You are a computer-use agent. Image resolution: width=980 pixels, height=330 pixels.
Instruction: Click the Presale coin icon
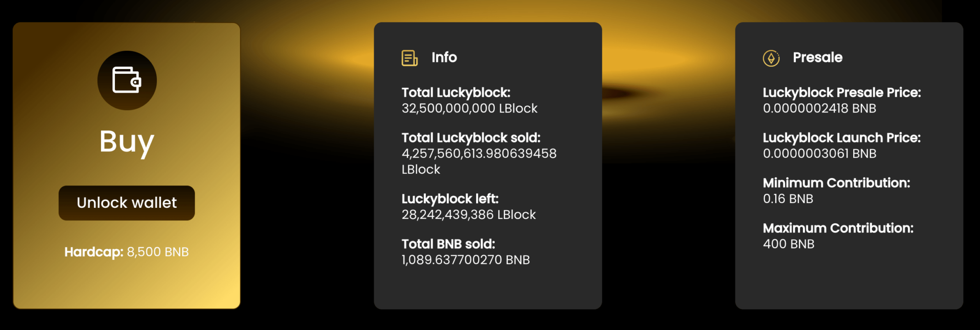coord(771,58)
